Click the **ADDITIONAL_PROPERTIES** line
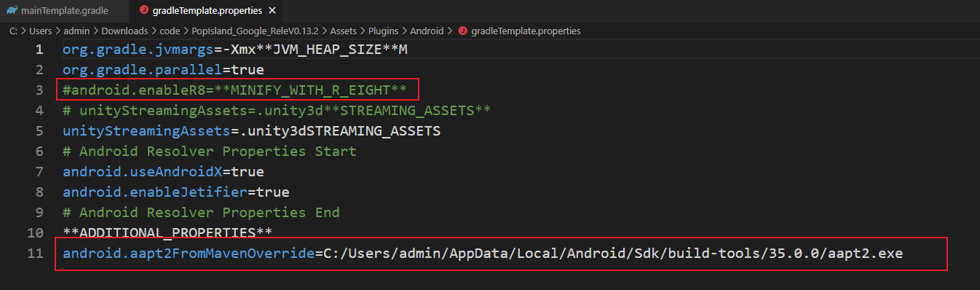 pos(167,233)
